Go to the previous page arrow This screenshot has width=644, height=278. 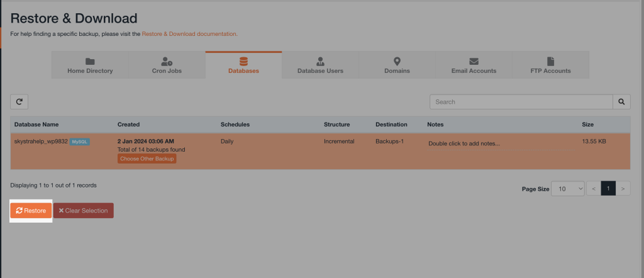[x=594, y=189]
